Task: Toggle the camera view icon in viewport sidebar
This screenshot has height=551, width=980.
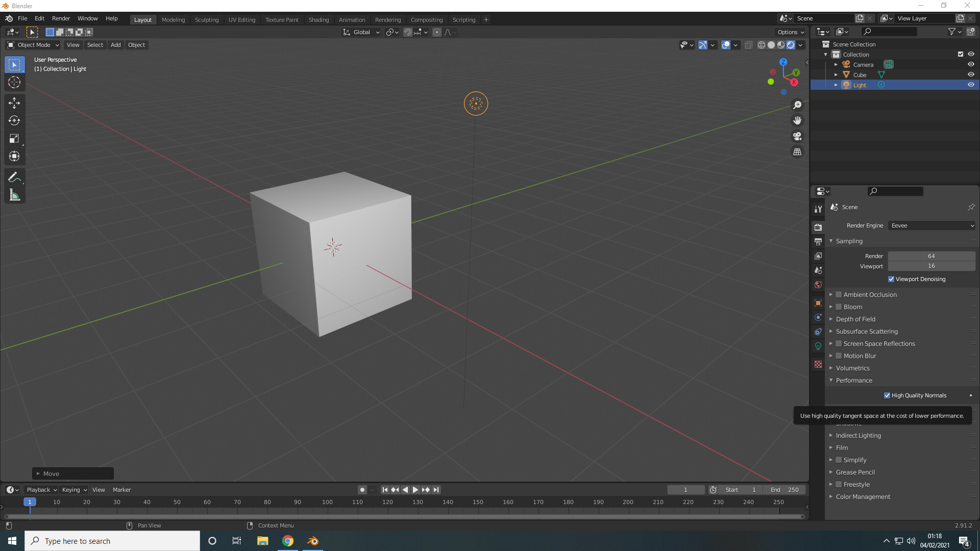Action: (797, 136)
